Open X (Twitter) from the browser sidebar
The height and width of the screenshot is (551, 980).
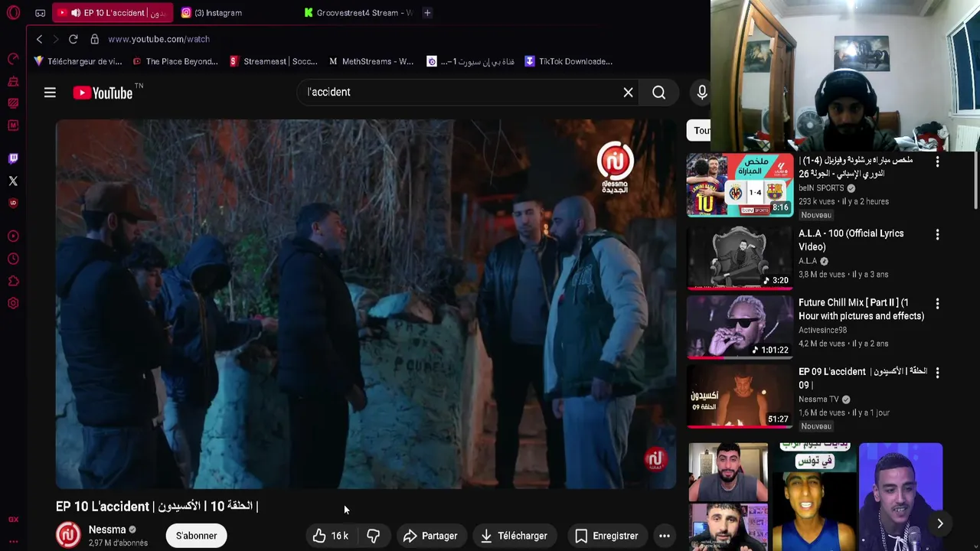[13, 181]
